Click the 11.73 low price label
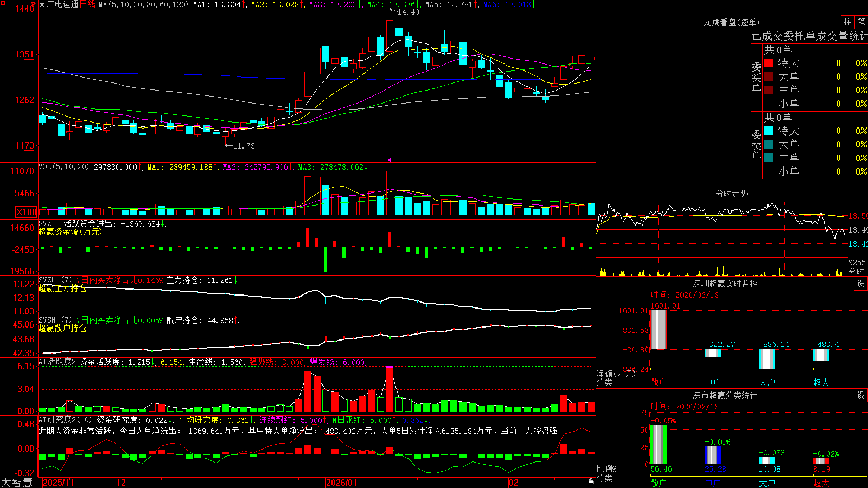Image resolution: width=868 pixels, height=488 pixels. click(x=244, y=146)
